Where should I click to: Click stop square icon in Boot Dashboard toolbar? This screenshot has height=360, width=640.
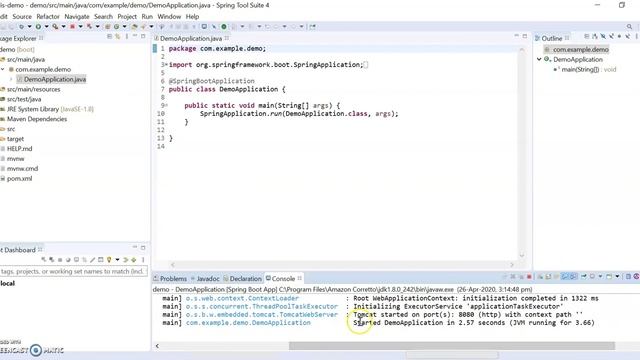pos(60,260)
